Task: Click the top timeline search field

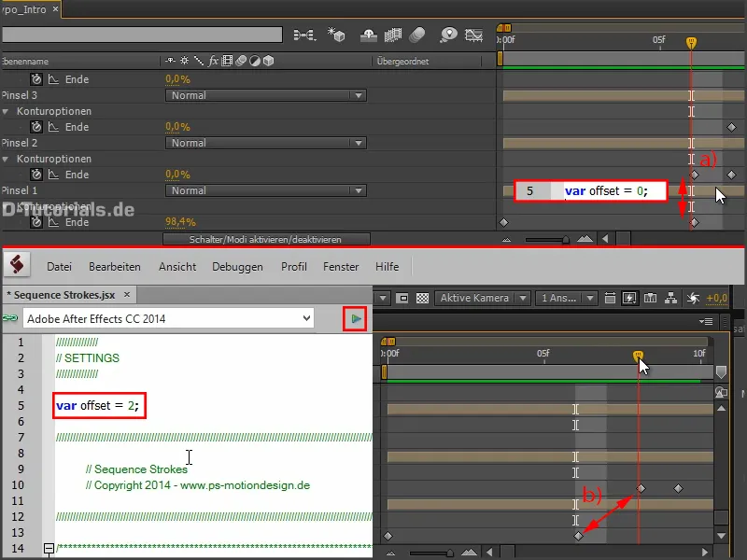Action: coord(142,35)
